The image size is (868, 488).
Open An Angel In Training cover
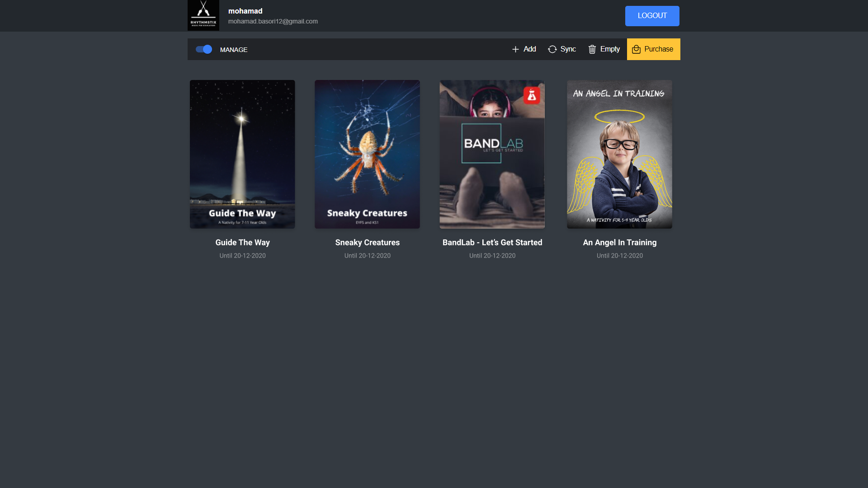[619, 154]
